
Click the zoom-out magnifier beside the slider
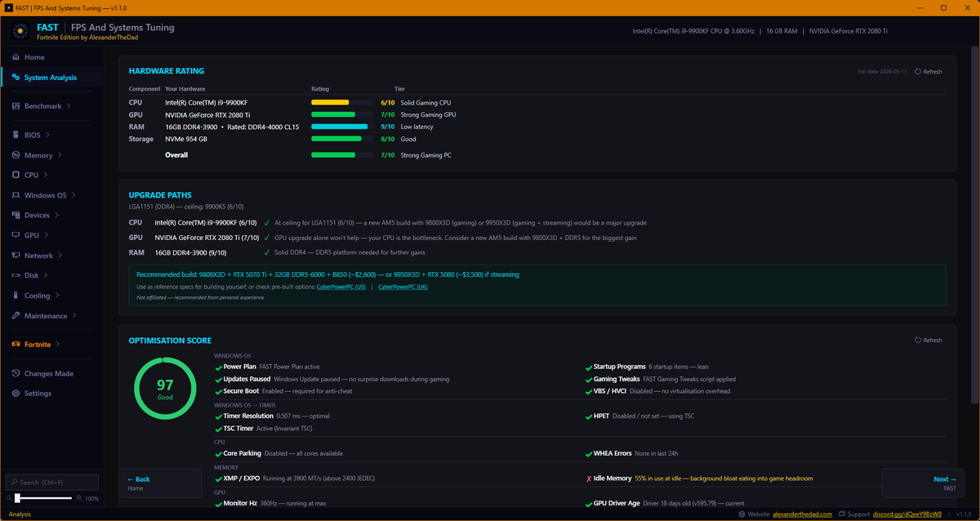tap(9, 498)
